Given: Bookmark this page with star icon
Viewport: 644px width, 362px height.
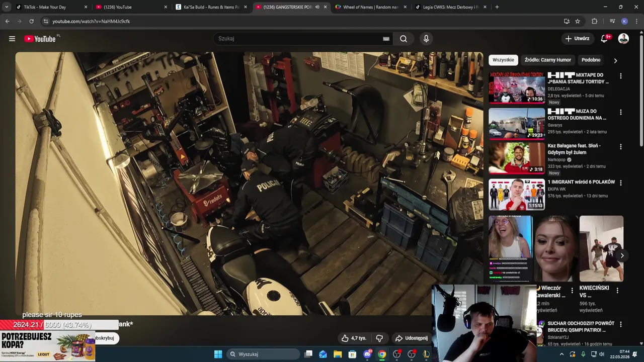Looking at the screenshot, I should click(x=578, y=21).
